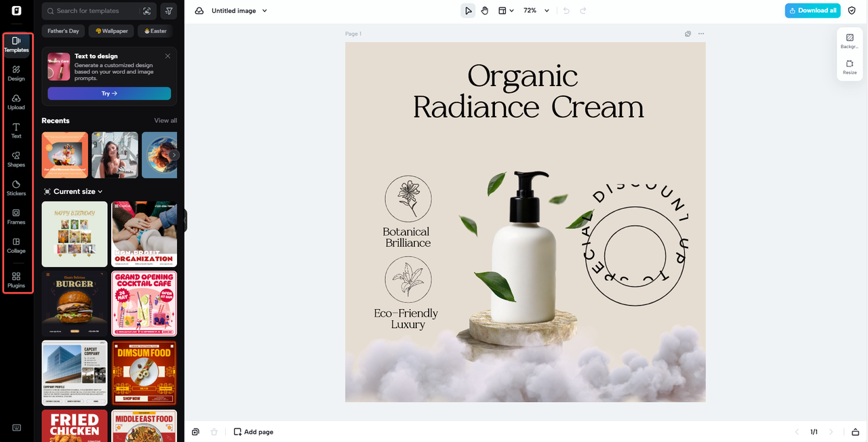The height and width of the screenshot is (442, 868).
Task: Open the Burger template thumbnail
Action: pyautogui.click(x=75, y=304)
